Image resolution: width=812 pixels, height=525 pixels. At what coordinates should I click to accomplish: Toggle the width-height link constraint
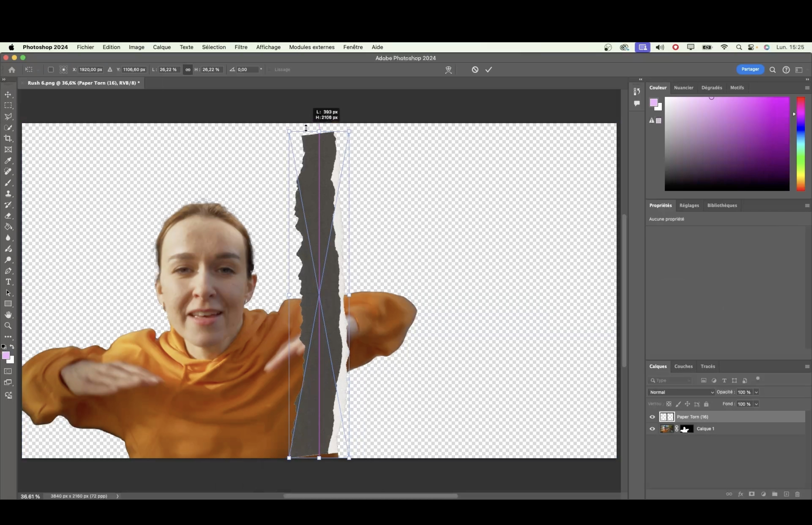point(188,70)
